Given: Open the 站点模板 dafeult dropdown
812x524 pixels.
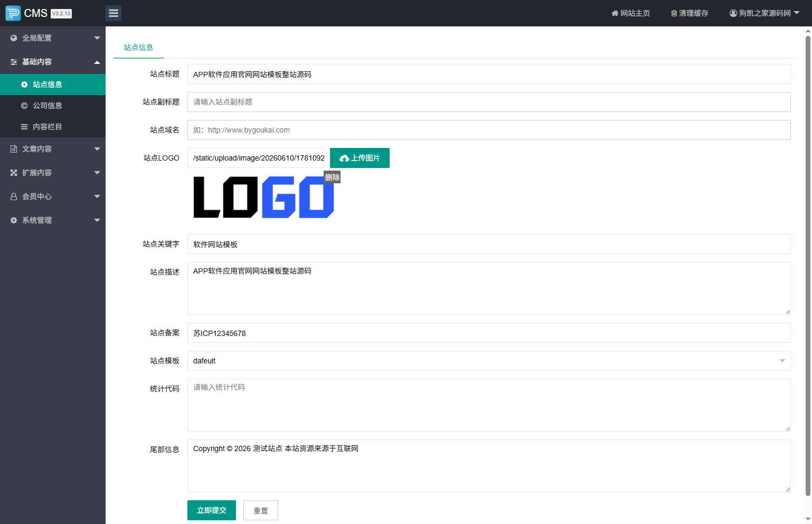Looking at the screenshot, I should 489,361.
